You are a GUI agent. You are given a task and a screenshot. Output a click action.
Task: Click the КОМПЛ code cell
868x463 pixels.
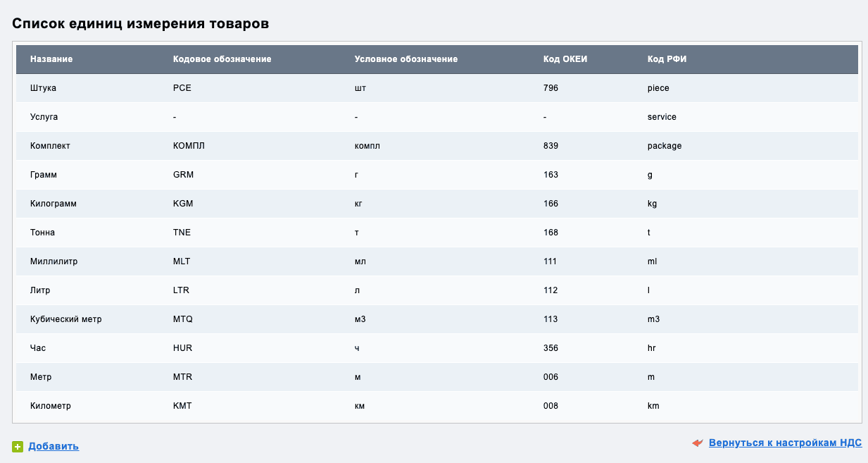189,146
